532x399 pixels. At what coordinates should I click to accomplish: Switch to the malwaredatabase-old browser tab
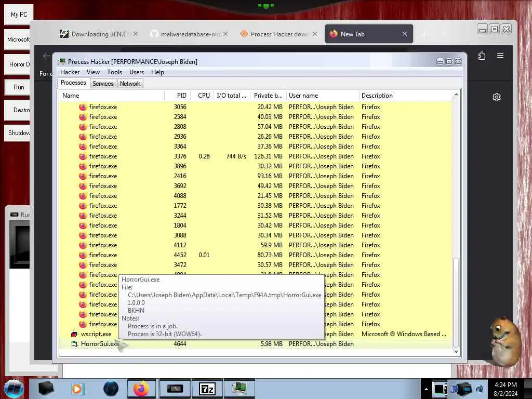coord(189,34)
